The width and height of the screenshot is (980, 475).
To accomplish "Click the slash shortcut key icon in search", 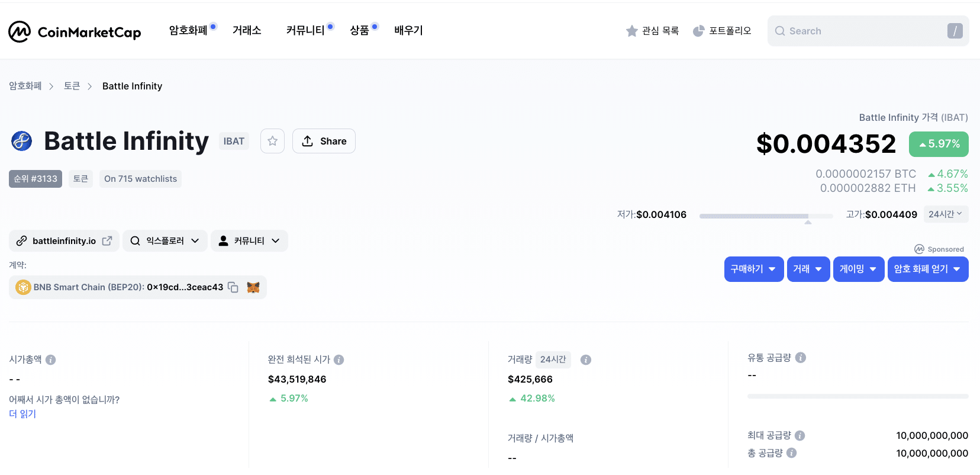I will click(955, 31).
